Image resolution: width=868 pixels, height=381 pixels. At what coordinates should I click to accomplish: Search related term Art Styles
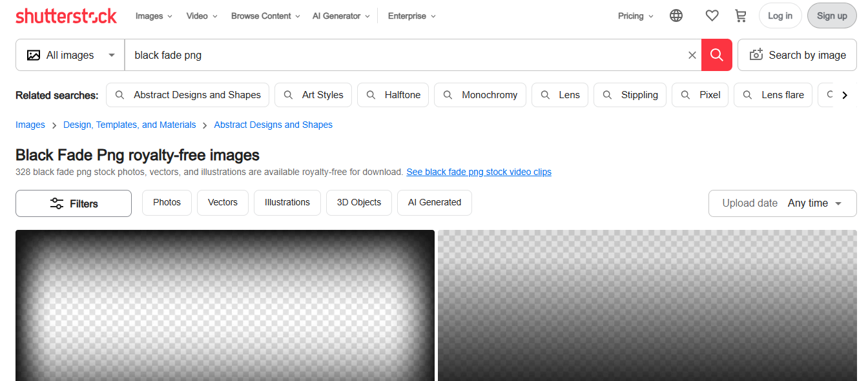[313, 95]
